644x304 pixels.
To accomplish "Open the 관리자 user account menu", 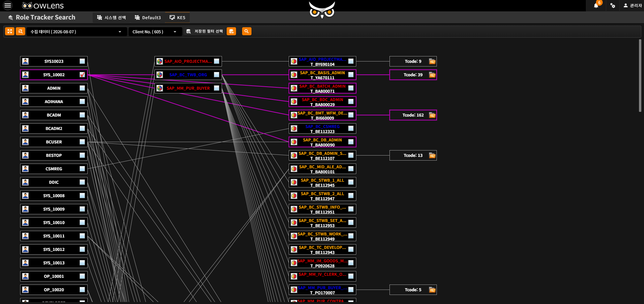I will point(633,5).
